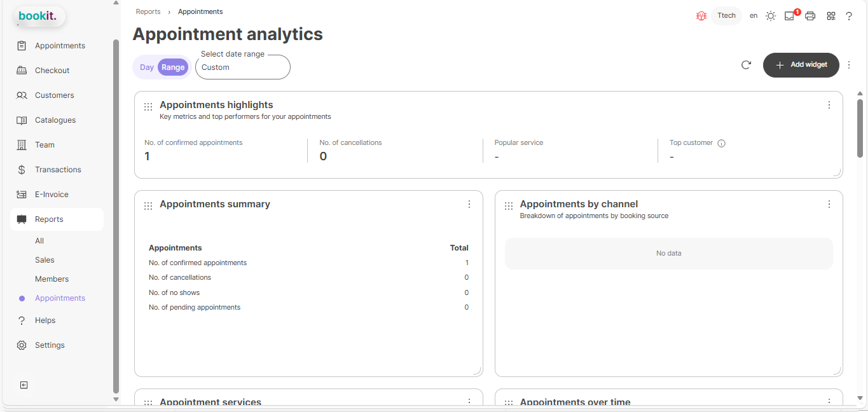
Task: Open help question mark icon in header
Action: pyautogui.click(x=848, y=16)
